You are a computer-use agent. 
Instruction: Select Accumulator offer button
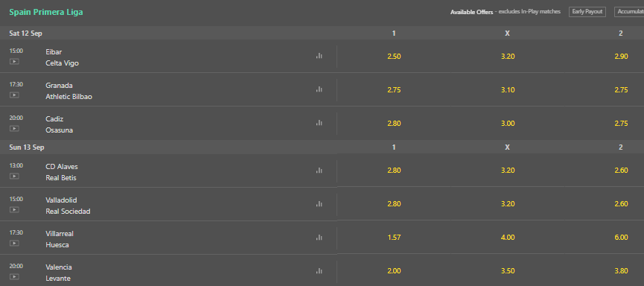(629, 12)
